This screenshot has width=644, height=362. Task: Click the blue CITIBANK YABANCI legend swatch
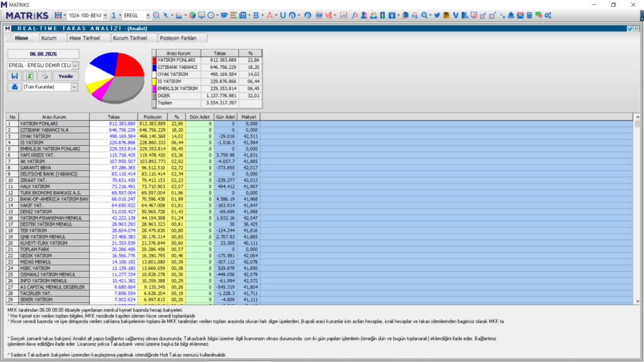point(155,67)
